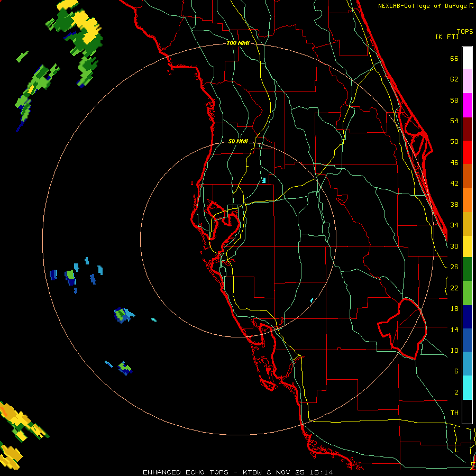Select the cyan legend swatch near 2

pyautogui.click(x=467, y=388)
